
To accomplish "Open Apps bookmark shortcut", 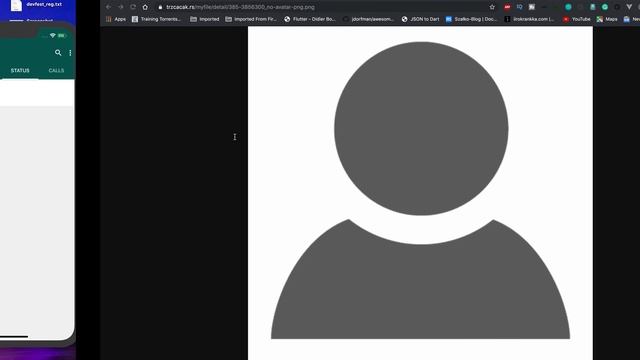I will [x=116, y=19].
